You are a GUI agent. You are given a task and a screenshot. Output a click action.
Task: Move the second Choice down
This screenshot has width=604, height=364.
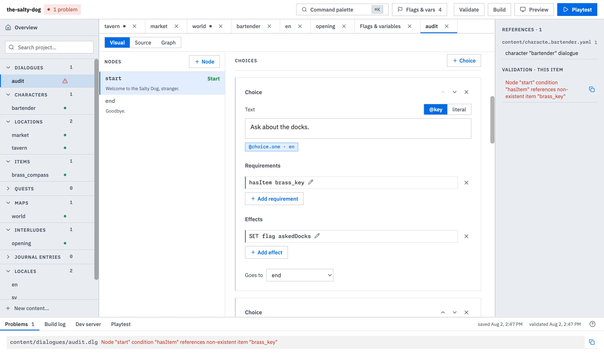tap(454, 312)
